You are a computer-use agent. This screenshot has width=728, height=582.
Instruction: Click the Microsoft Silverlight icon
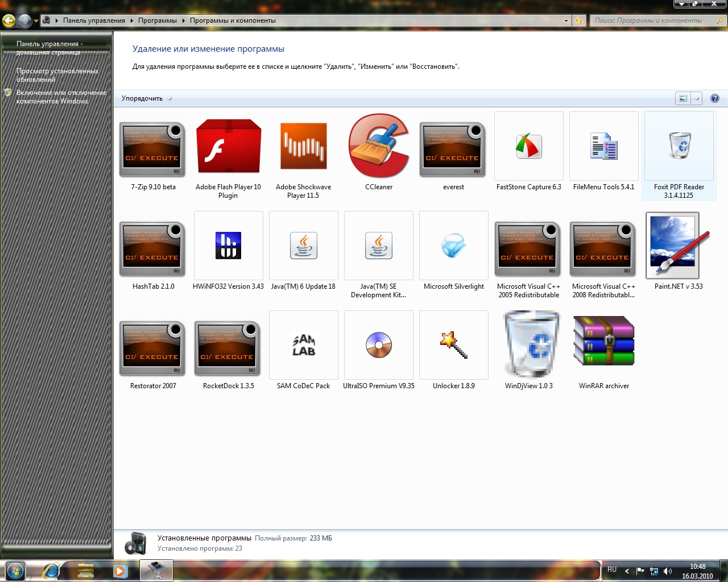click(x=453, y=246)
